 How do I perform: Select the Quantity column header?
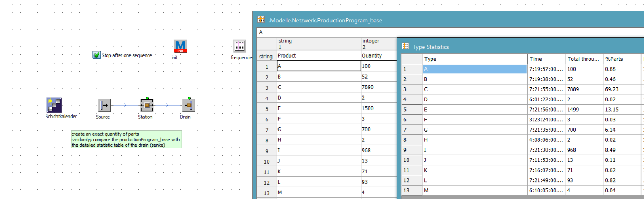[378, 55]
